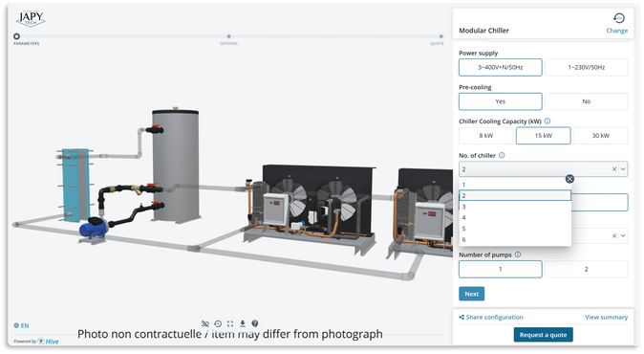
Task: Go to the Parameters step
Action: [x=17, y=36]
